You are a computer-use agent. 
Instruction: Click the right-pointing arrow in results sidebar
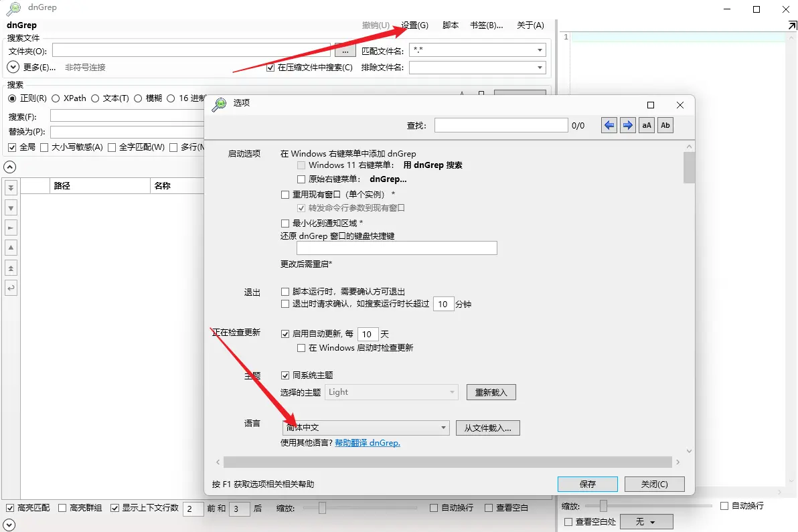click(11, 228)
